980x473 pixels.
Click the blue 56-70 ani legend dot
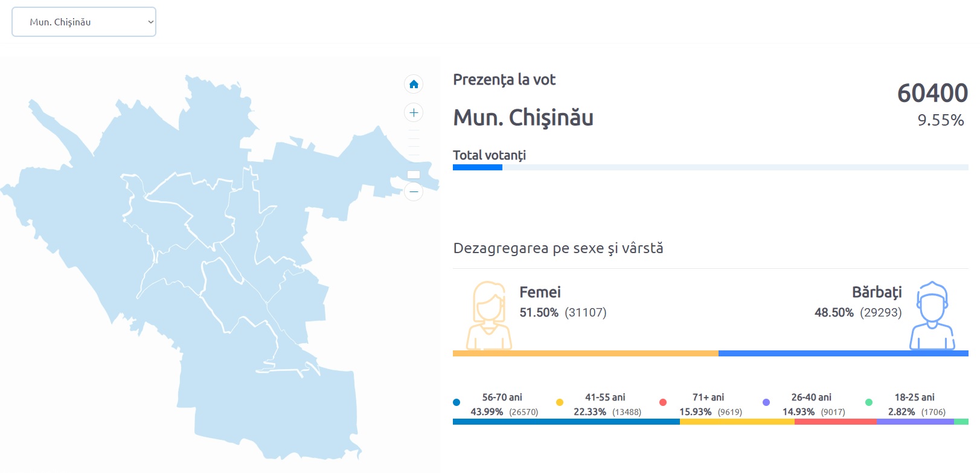(x=456, y=402)
